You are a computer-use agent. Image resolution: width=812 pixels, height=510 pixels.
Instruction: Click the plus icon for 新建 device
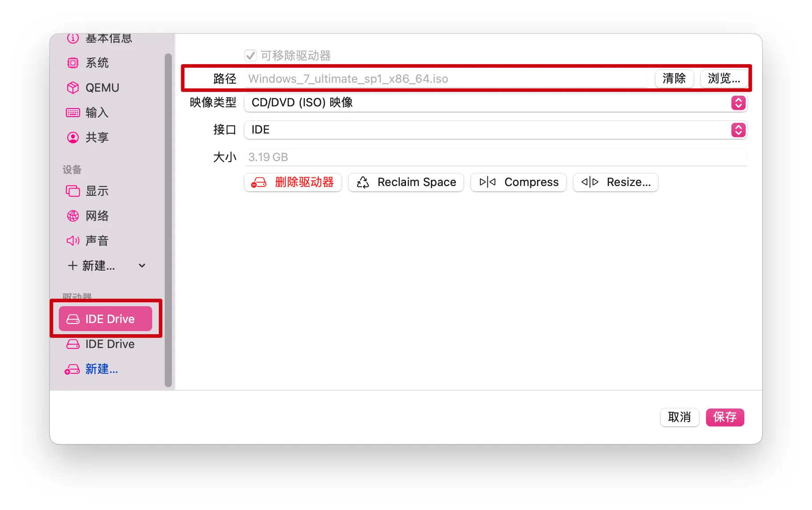(73, 266)
